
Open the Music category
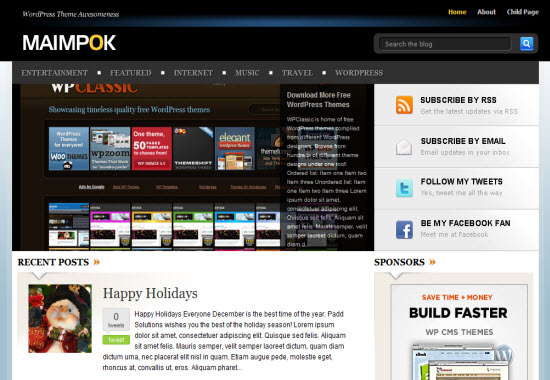247,73
